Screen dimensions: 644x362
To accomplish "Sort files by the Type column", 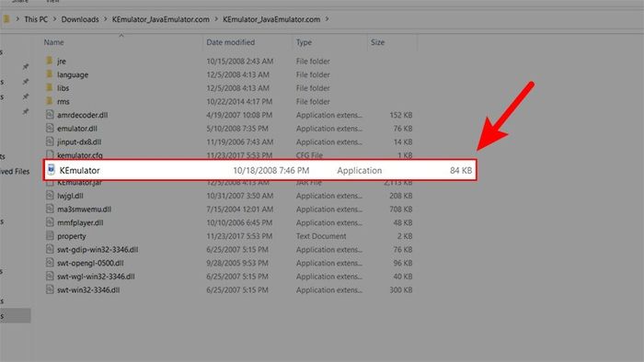I will (304, 42).
